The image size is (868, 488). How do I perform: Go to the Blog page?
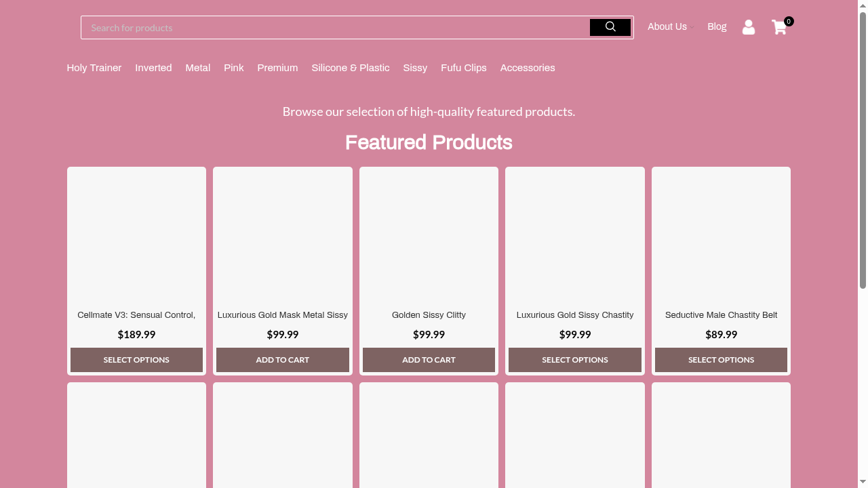click(717, 27)
